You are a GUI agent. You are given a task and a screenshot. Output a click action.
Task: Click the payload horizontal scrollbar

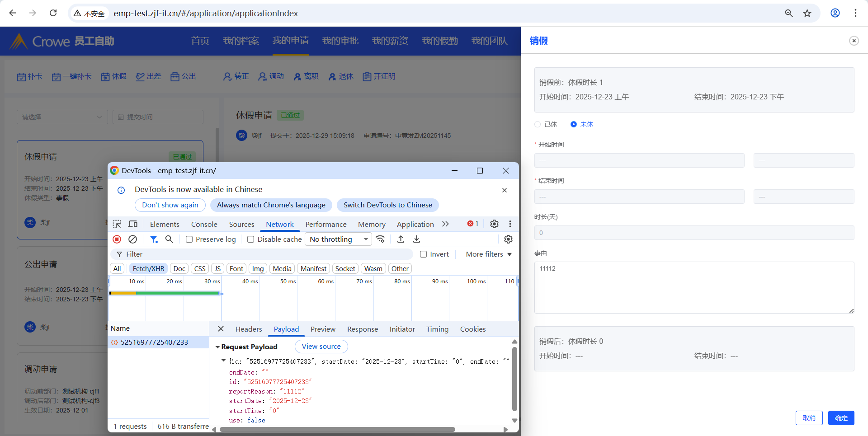(x=337, y=430)
